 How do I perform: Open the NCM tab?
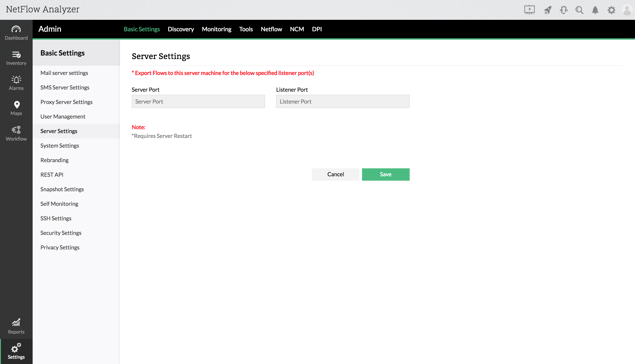pyautogui.click(x=297, y=29)
